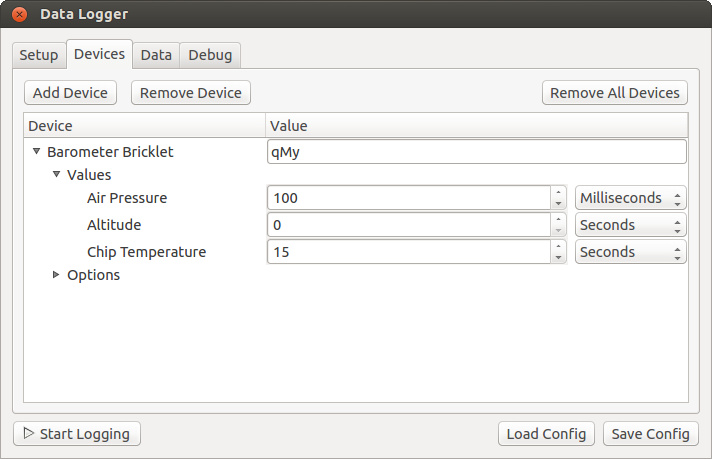This screenshot has width=712, height=459.
Task: Open the Altitude time unit dropdown
Action: tap(631, 225)
